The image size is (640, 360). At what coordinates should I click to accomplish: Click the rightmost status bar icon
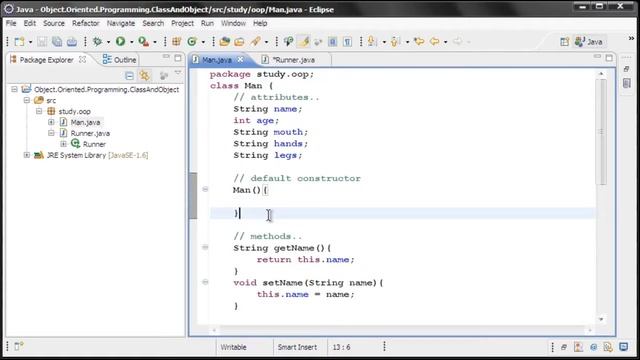pyautogui.click(x=623, y=347)
